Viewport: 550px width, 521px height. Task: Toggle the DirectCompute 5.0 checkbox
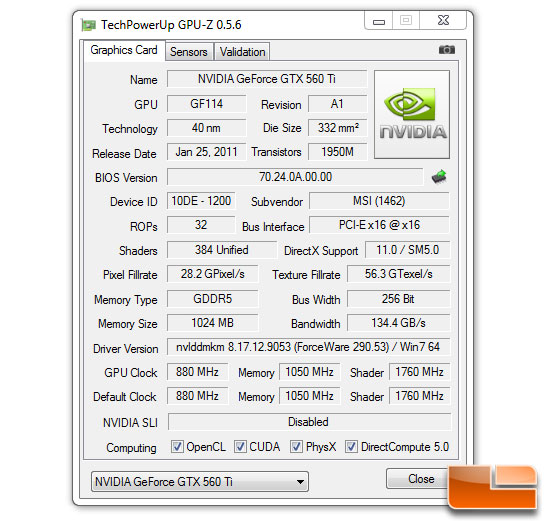351,447
